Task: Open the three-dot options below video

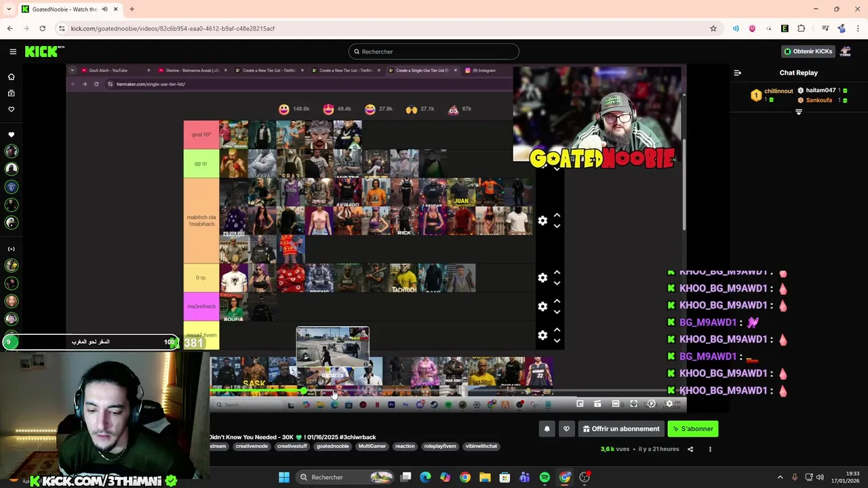Action: [x=710, y=449]
